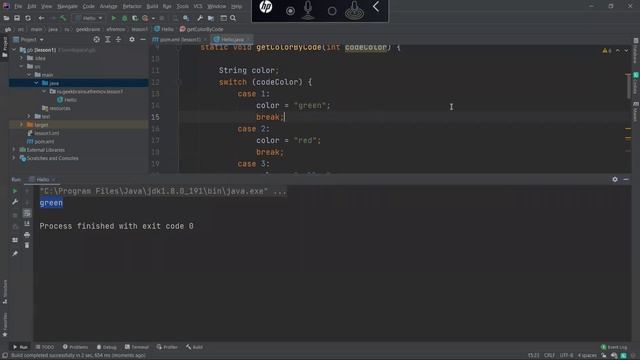Open Debug tool window button

pos(107,347)
